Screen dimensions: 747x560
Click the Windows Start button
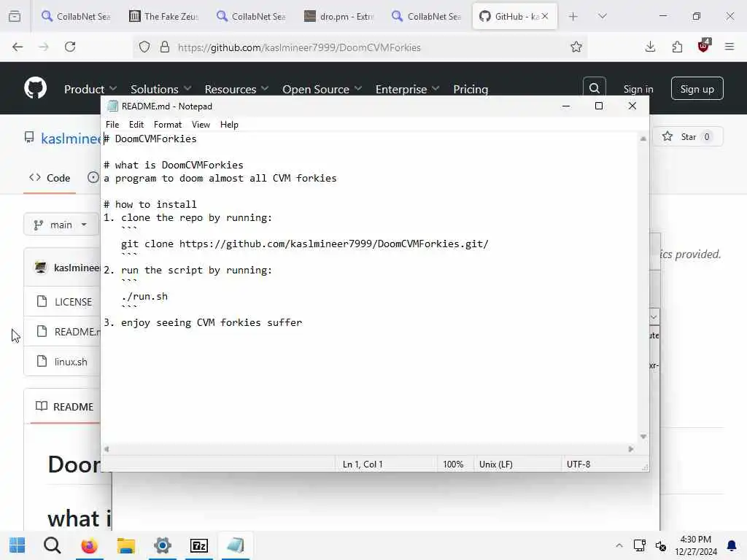(x=18, y=545)
